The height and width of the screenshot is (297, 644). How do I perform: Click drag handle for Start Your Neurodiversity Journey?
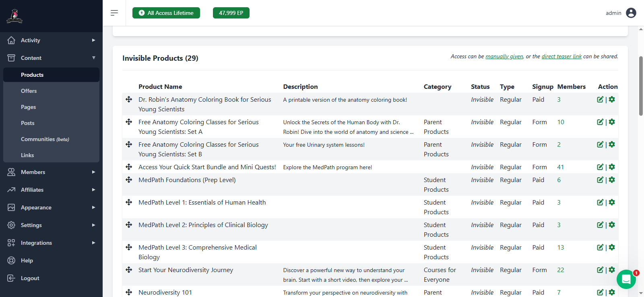pyautogui.click(x=129, y=270)
